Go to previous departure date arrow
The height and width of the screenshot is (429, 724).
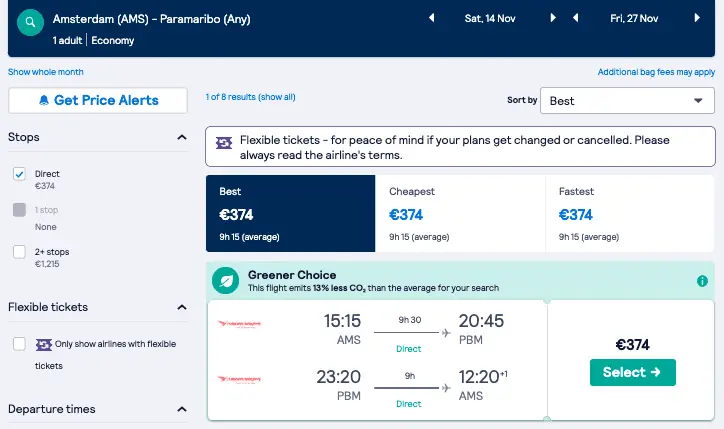tap(432, 18)
